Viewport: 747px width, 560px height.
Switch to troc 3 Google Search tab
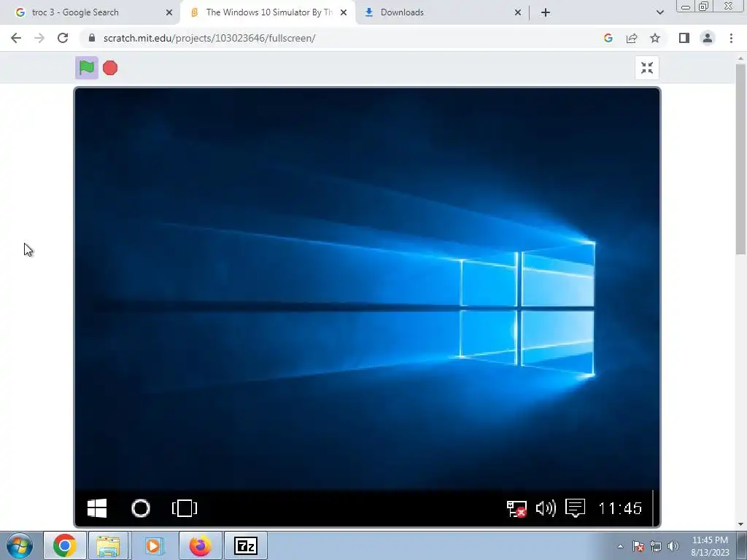[x=91, y=12]
